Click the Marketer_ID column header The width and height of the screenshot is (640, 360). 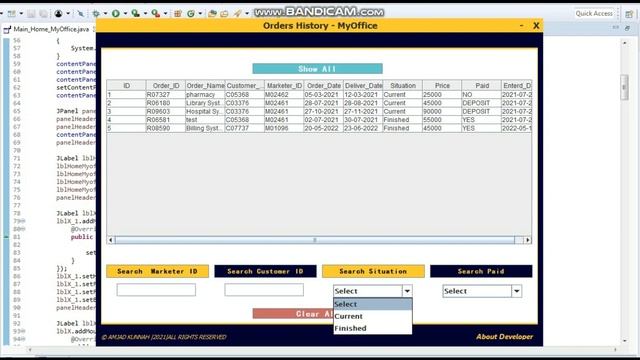click(x=284, y=85)
